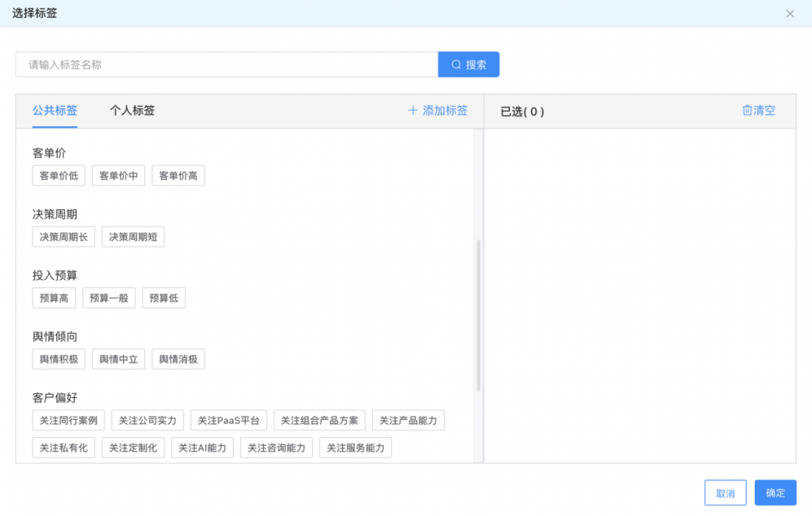The height and width of the screenshot is (516, 812).
Task: Select the 客单价低 tag
Action: (58, 175)
